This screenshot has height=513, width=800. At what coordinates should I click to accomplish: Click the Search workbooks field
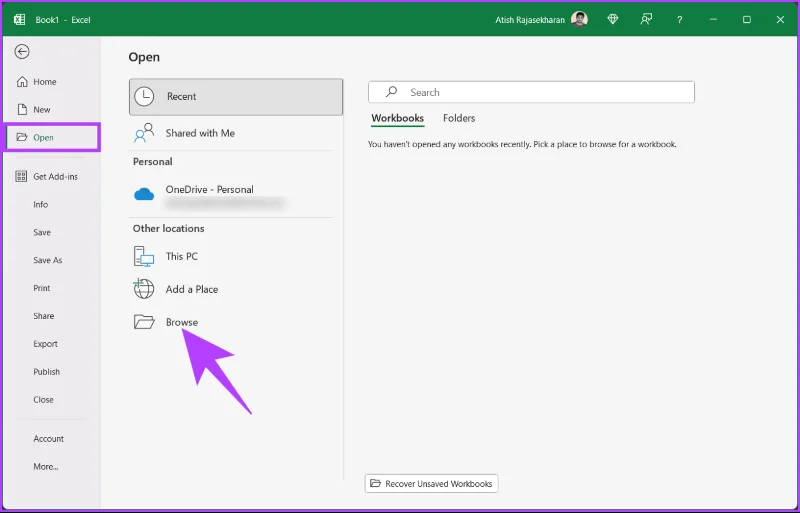(531, 92)
